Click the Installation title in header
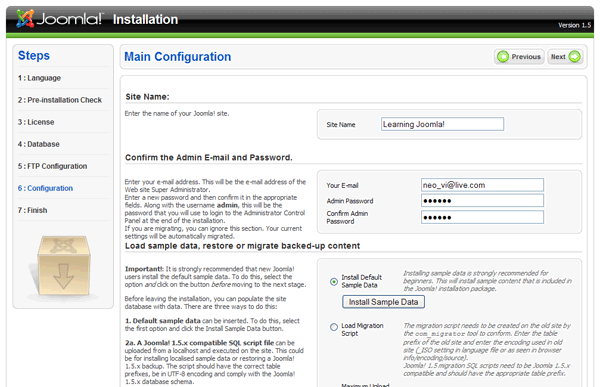The width and height of the screenshot is (600, 387). 145,20
